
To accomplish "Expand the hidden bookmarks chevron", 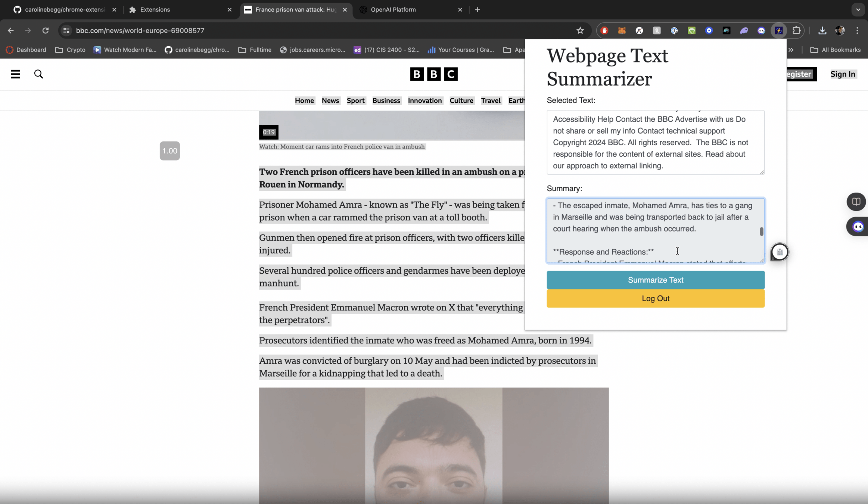I will (791, 50).
